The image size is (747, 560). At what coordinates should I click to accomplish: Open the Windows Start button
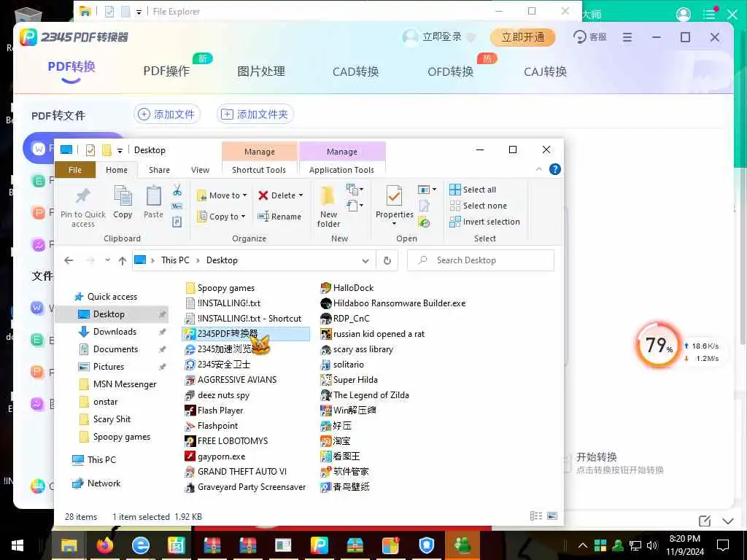[x=18, y=545]
